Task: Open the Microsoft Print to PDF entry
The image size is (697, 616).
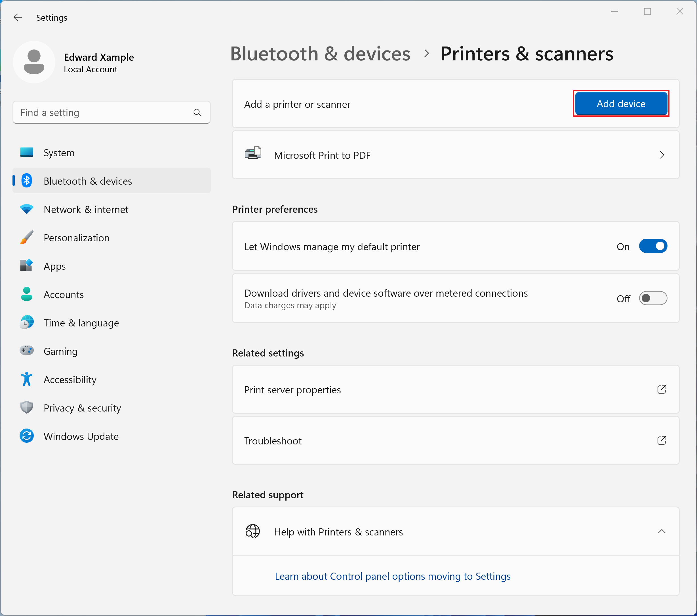Action: click(456, 155)
